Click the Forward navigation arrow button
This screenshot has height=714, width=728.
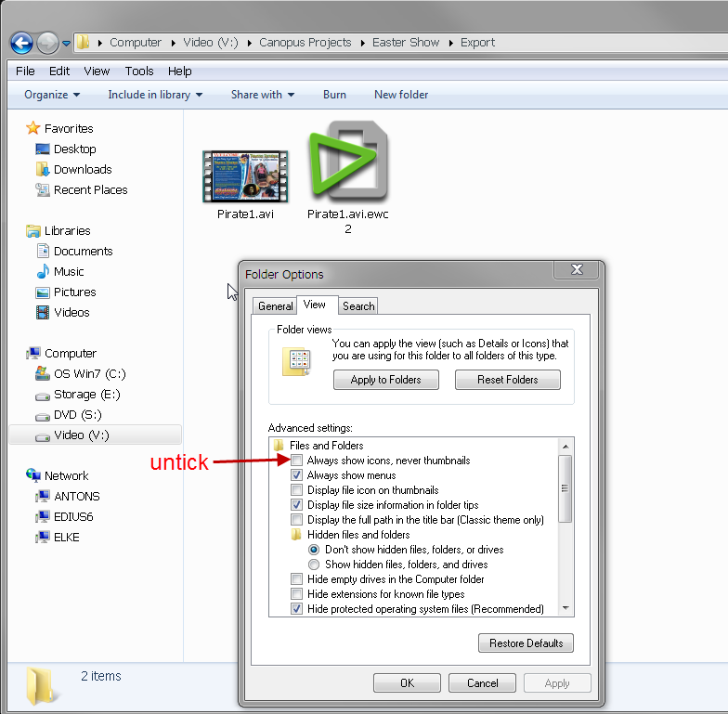[x=47, y=43]
